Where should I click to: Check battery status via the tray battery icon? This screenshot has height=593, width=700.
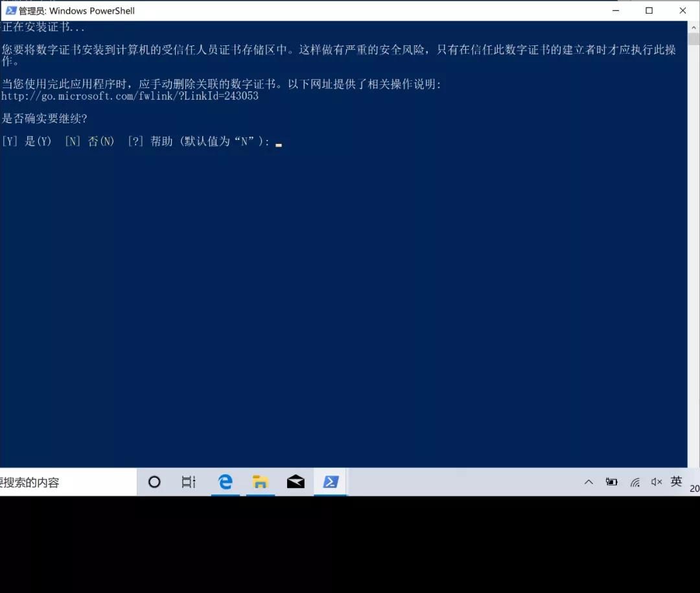(x=611, y=482)
